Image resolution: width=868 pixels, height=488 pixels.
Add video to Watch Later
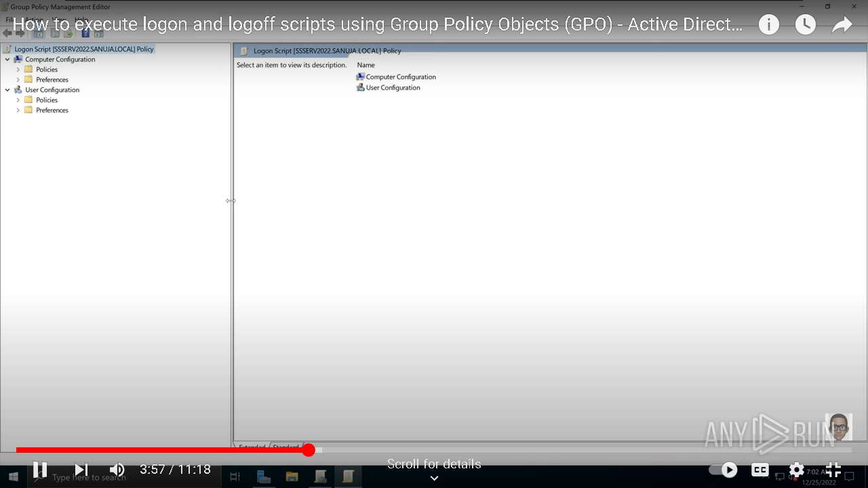tap(806, 25)
